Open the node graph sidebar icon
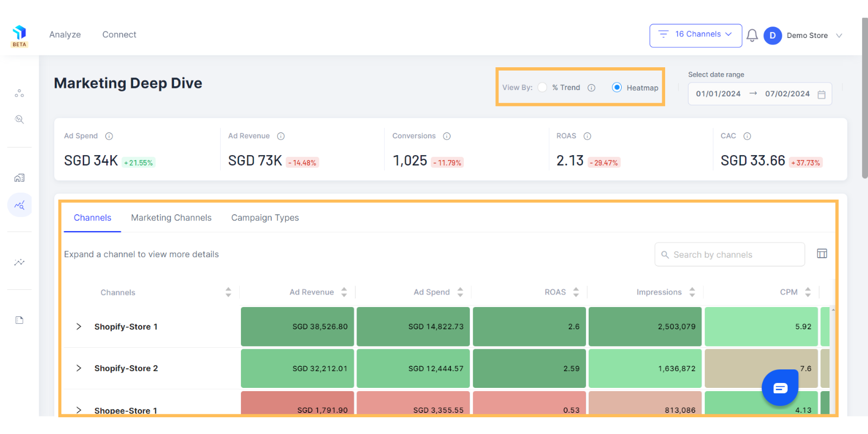The image size is (868, 434). [x=20, y=93]
